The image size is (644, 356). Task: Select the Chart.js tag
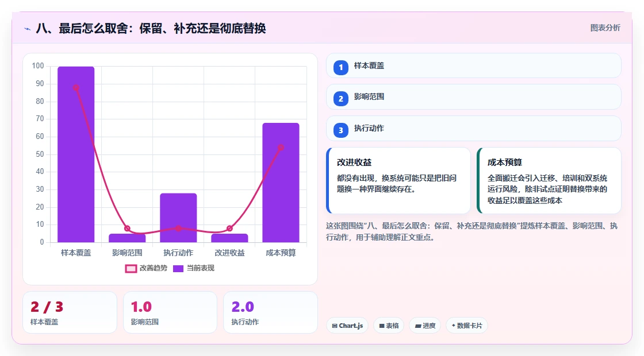pyautogui.click(x=347, y=326)
